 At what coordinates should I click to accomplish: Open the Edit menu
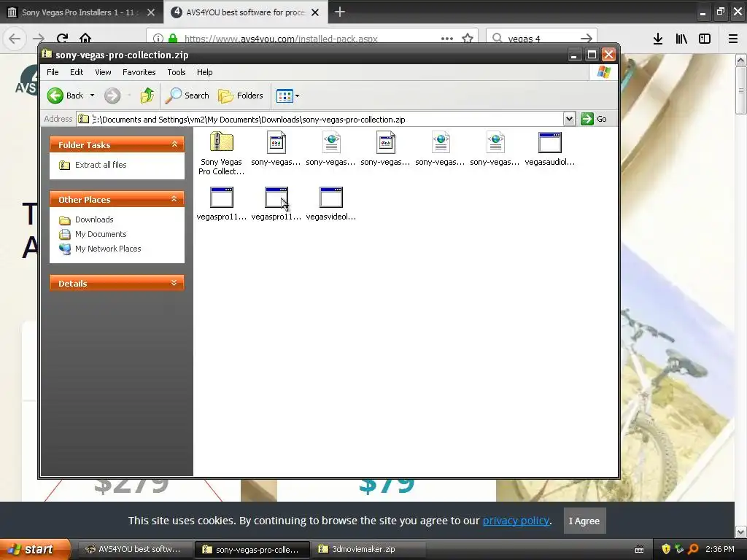76,72
